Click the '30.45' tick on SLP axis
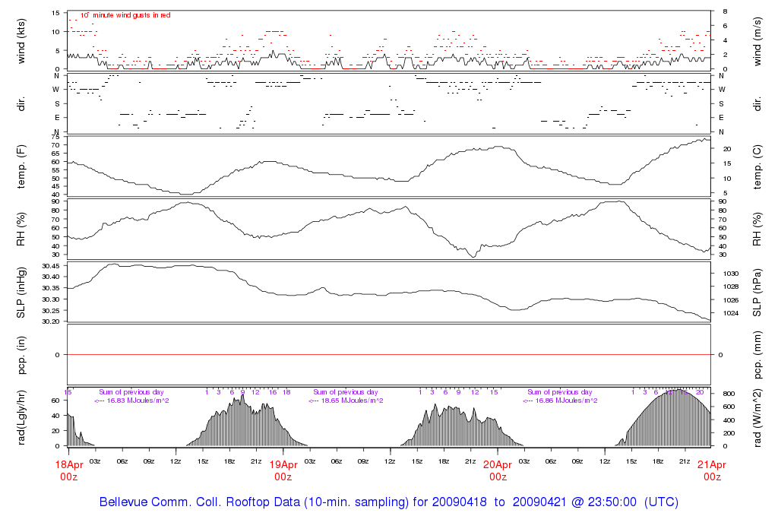 (51, 266)
